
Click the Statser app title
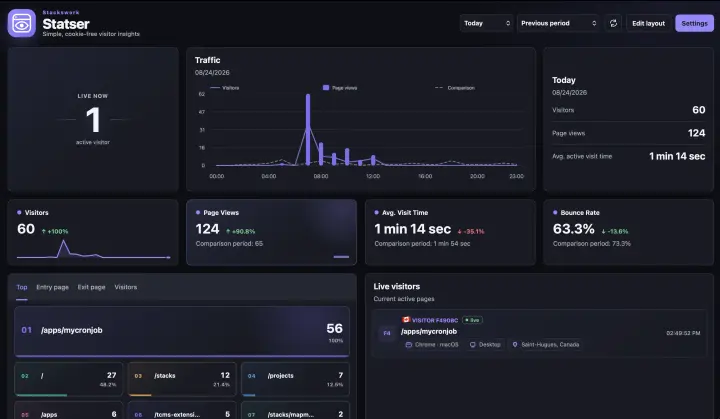[66, 24]
